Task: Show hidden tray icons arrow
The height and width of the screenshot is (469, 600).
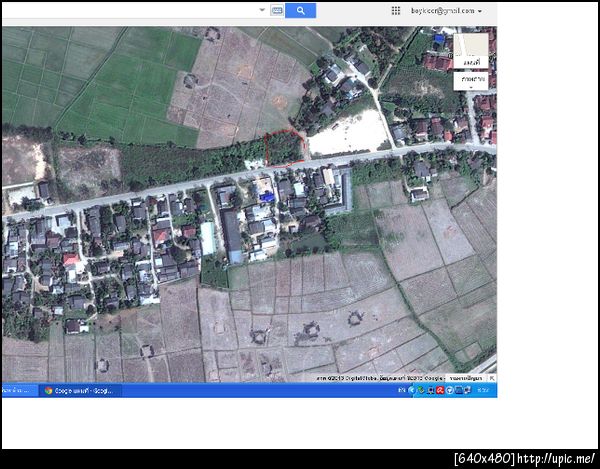Action: pyautogui.click(x=411, y=390)
